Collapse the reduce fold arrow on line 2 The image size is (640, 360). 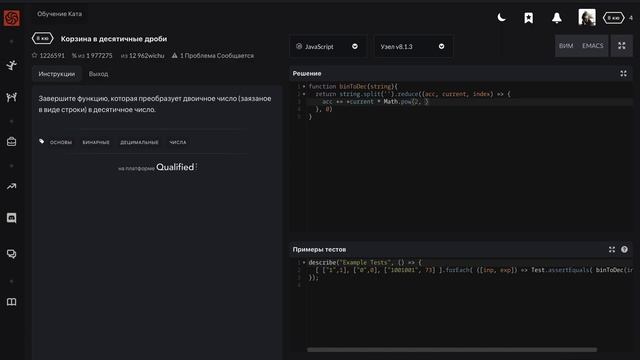point(304,94)
